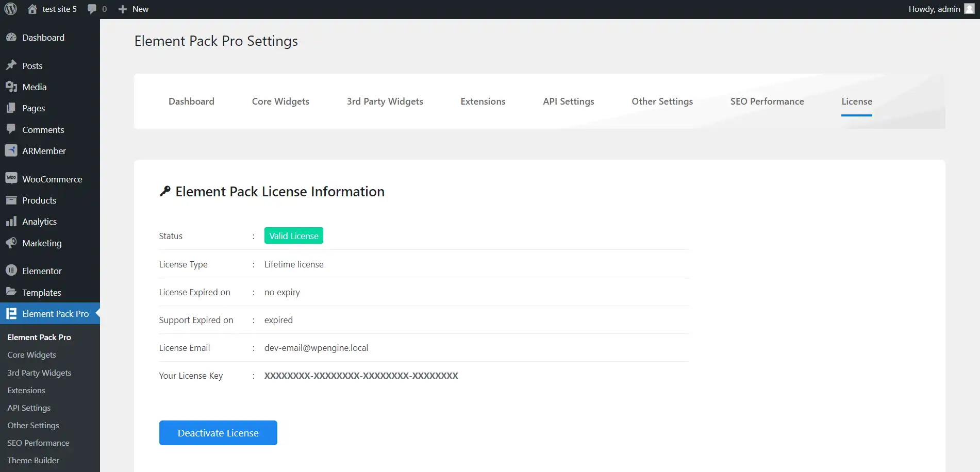The width and height of the screenshot is (980, 472).
Task: Open ARMember in the sidebar
Action: coord(44,151)
